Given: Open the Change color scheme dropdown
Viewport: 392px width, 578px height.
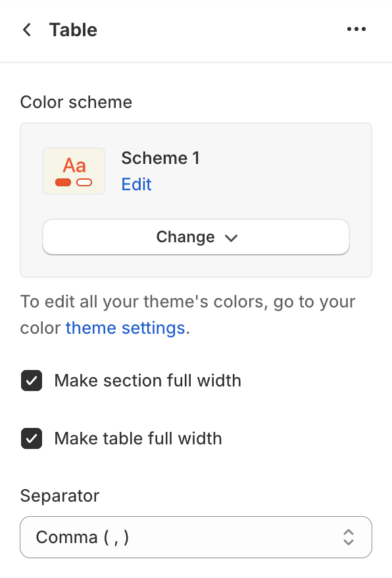Looking at the screenshot, I should (x=196, y=237).
